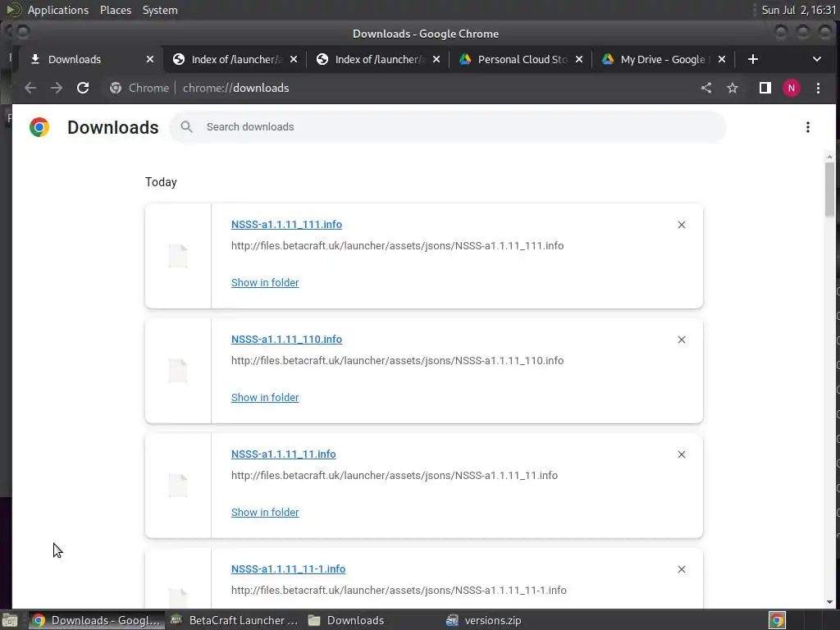Remove NSSS-a1.1.11_110.info from the list
840x630 pixels.
point(682,340)
